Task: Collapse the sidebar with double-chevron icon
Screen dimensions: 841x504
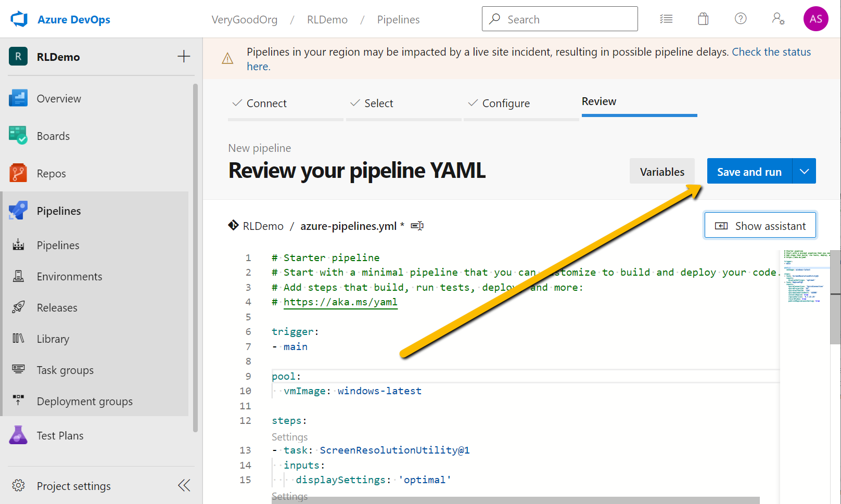Action: [x=184, y=485]
